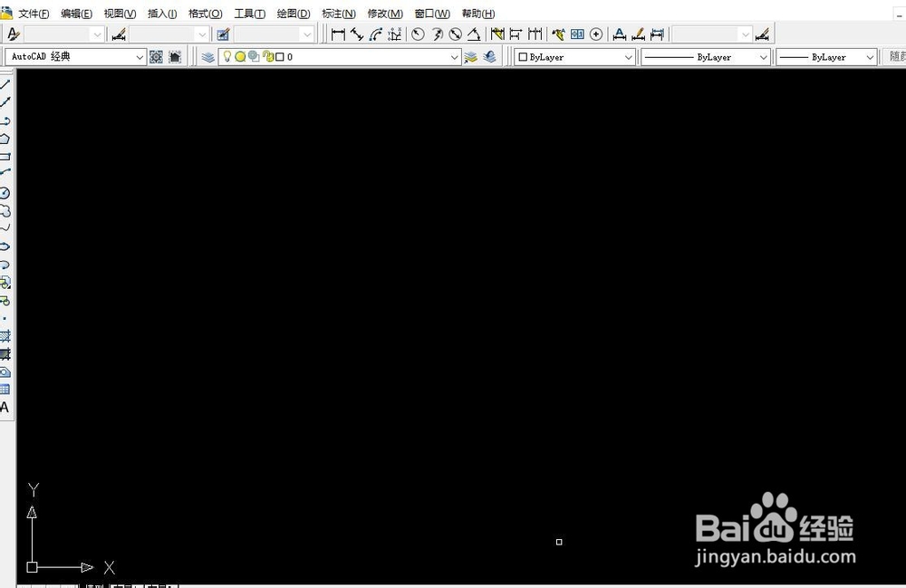Open the 插入(I) menu
The image size is (906, 588).
(162, 14)
